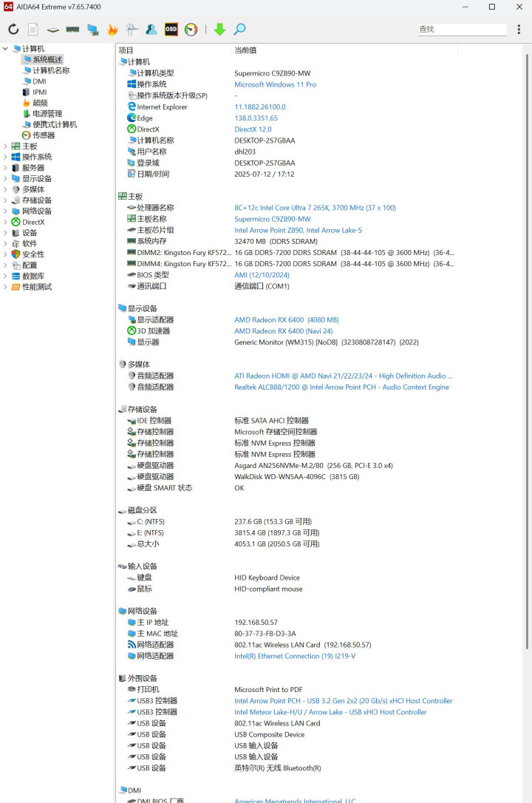The height and width of the screenshot is (803, 532).
Task: Expand the 主板 tree node
Action: click(5, 146)
